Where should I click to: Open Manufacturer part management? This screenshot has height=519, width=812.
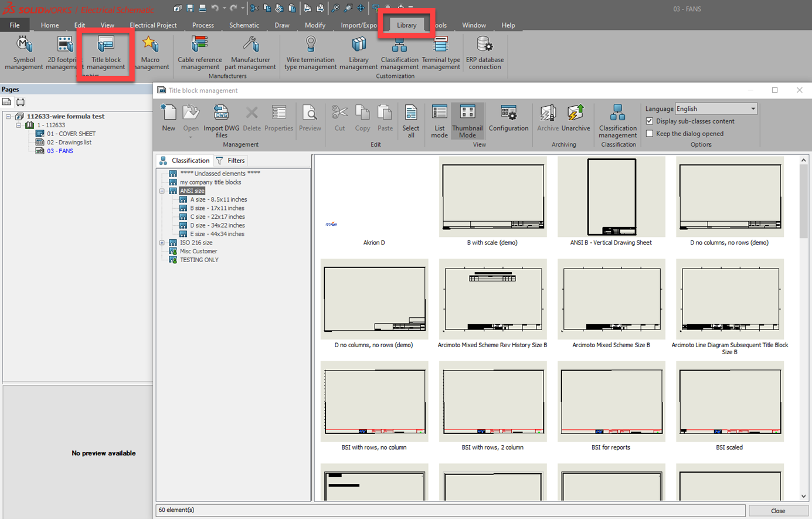[x=250, y=53]
